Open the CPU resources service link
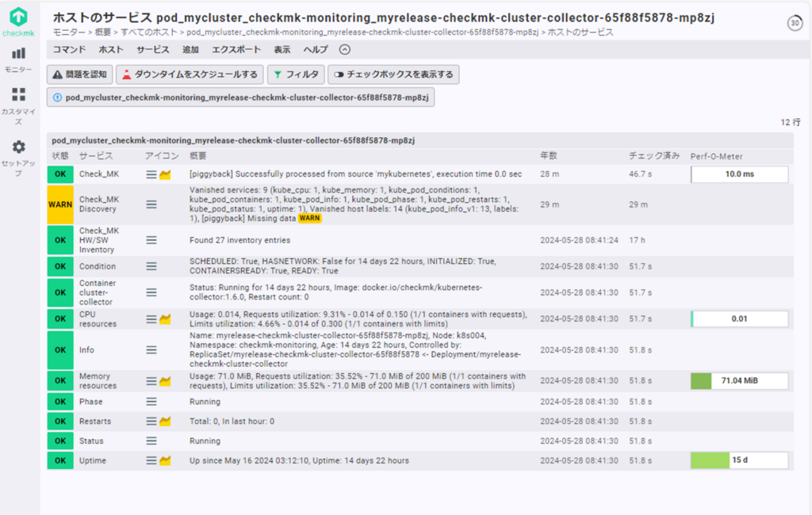Image resolution: width=812 pixels, height=515 pixels. [98, 319]
